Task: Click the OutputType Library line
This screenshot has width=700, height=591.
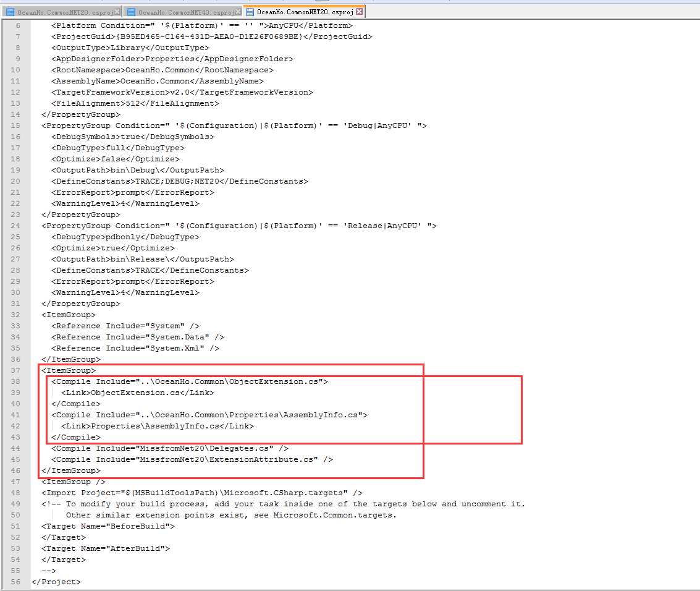Action: [x=130, y=48]
